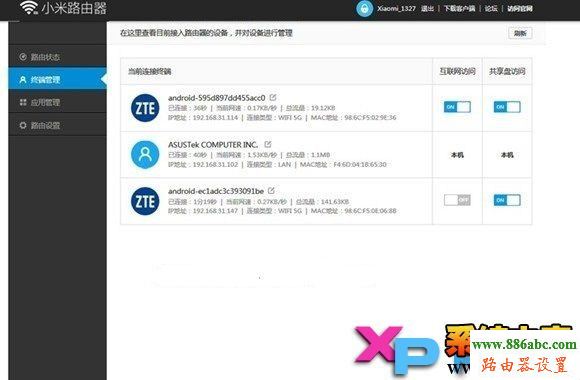The width and height of the screenshot is (580, 380).
Task: Edit name of android-595d897dd455acc0 device
Action: [x=273, y=97]
